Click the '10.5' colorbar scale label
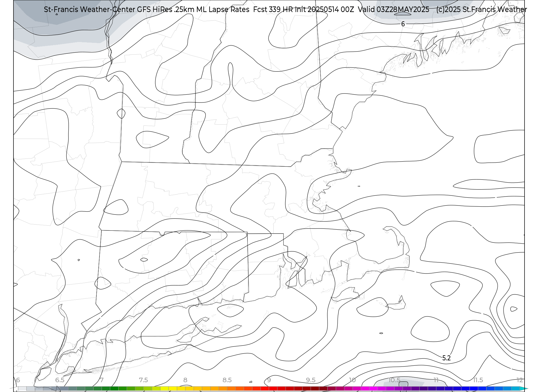The image size is (538, 392). click(395, 380)
